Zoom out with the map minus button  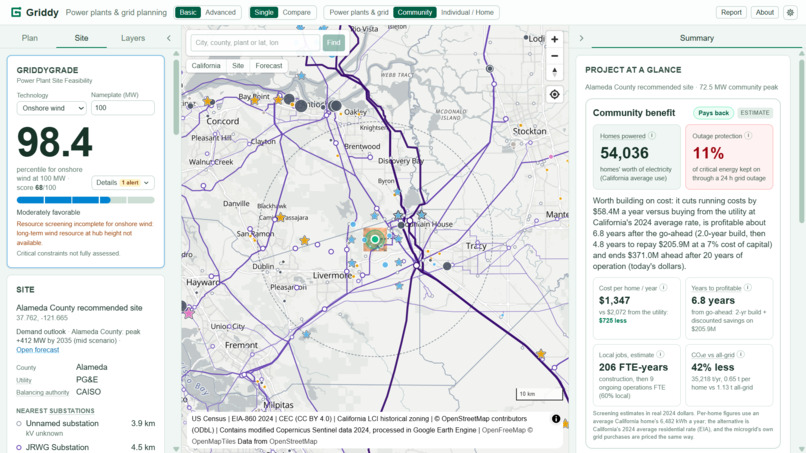(554, 56)
